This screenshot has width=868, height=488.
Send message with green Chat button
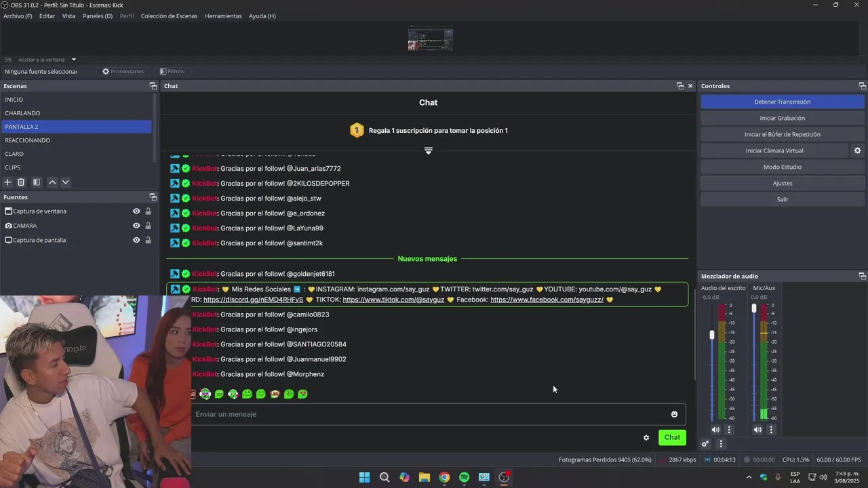(672, 437)
